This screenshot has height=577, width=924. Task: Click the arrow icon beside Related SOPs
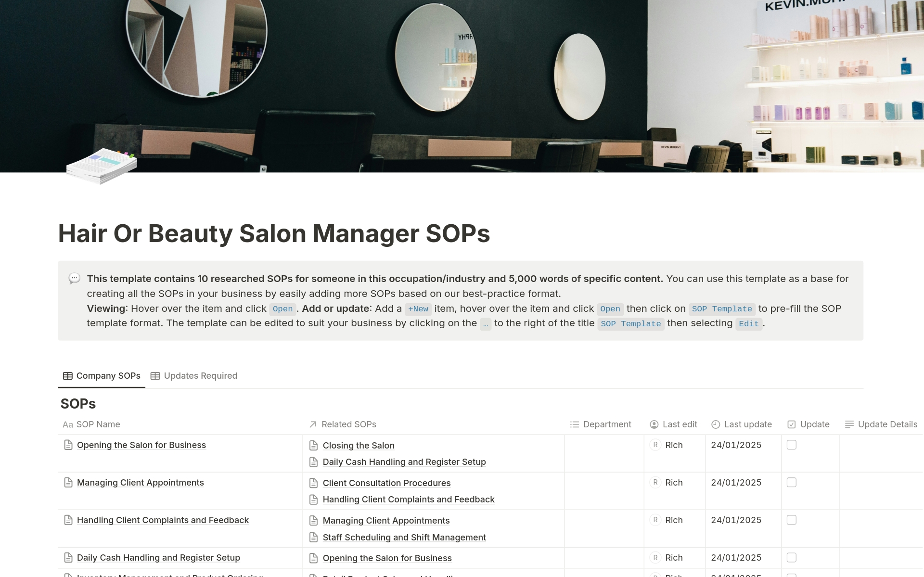312,424
